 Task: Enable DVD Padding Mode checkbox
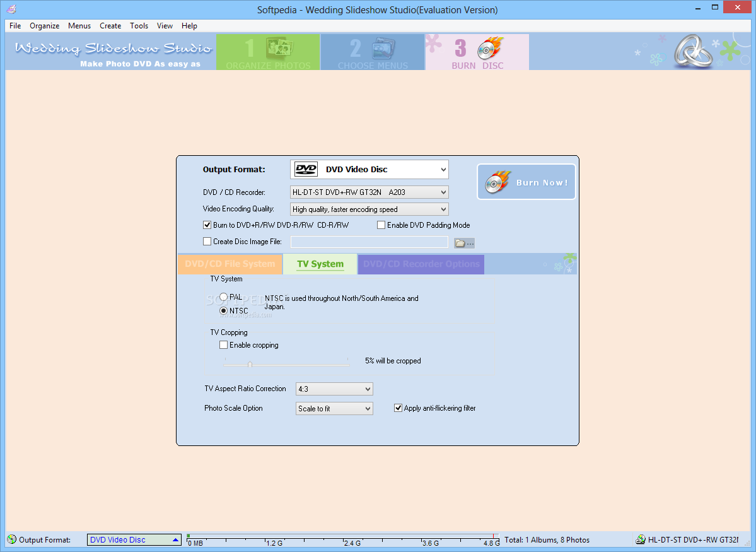pos(381,225)
